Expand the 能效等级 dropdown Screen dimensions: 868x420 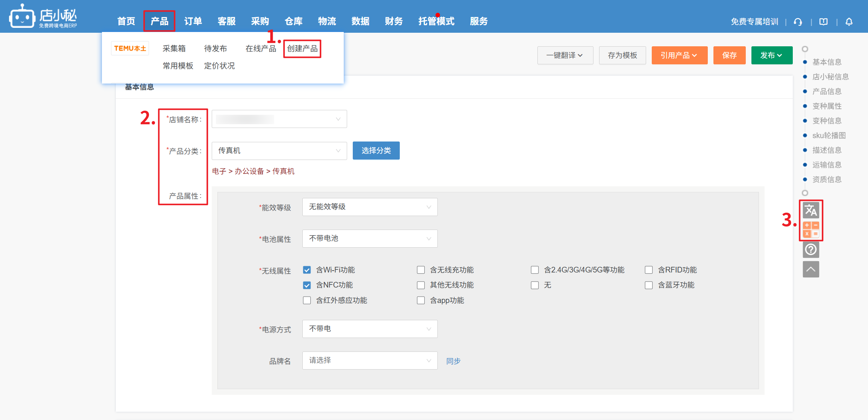[370, 207]
